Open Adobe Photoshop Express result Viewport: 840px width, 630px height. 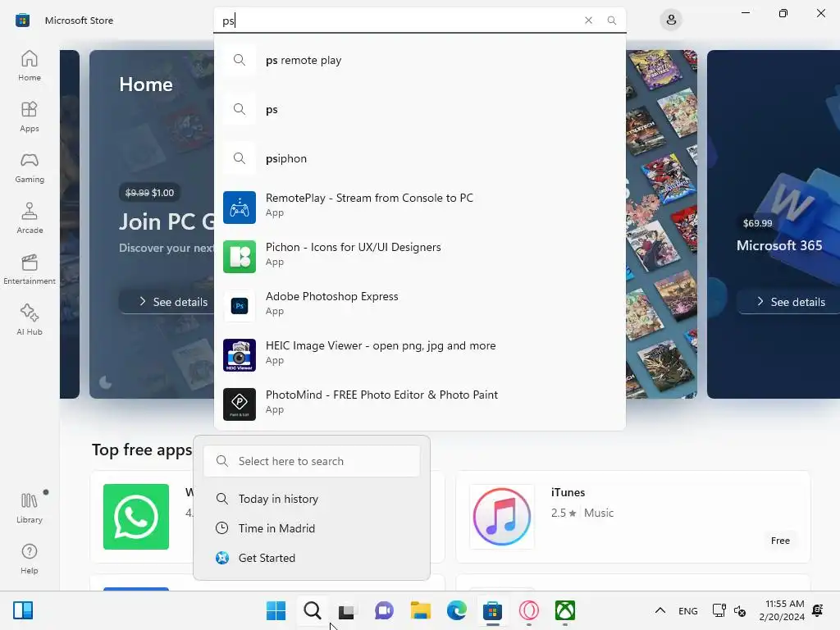(x=420, y=306)
